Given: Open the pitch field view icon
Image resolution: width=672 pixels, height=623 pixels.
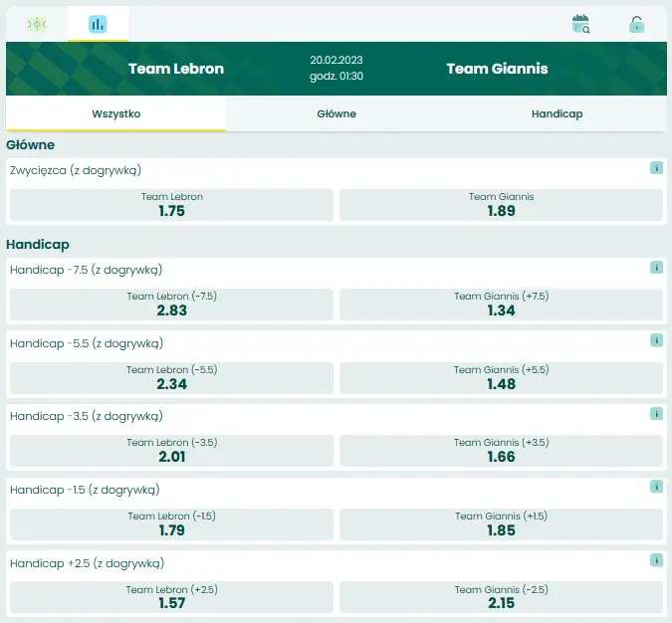Looking at the screenshot, I should [x=37, y=24].
